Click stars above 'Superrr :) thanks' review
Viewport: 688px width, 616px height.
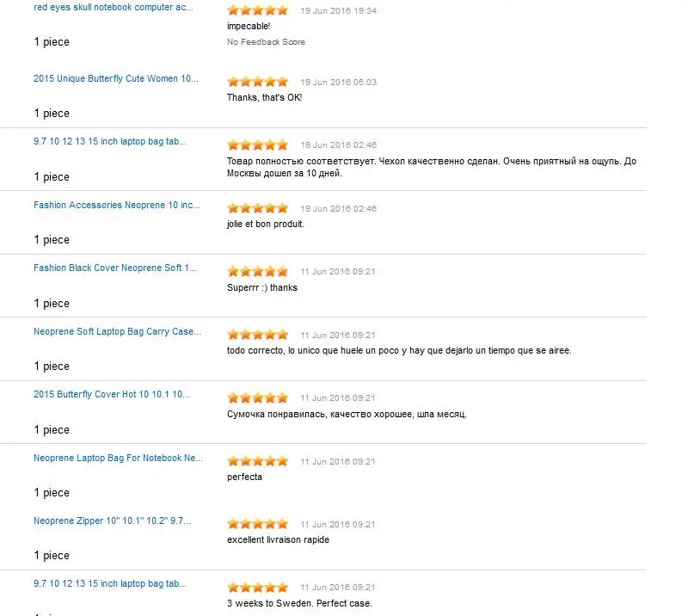(257, 271)
